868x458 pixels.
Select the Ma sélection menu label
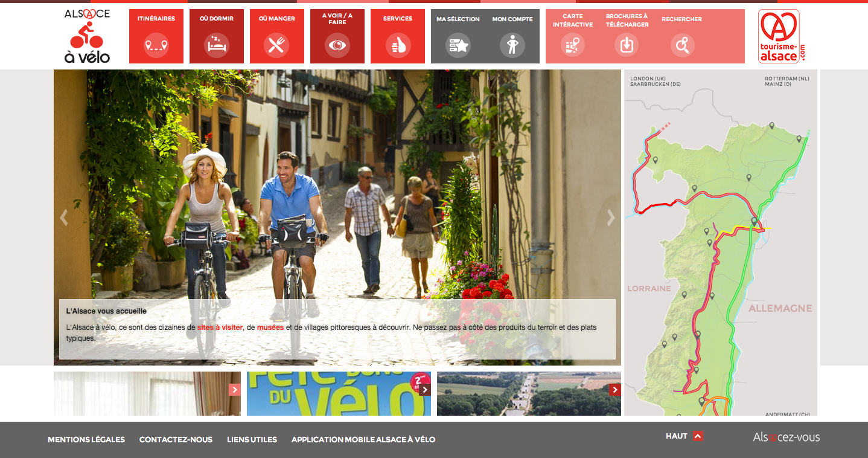coord(458,19)
